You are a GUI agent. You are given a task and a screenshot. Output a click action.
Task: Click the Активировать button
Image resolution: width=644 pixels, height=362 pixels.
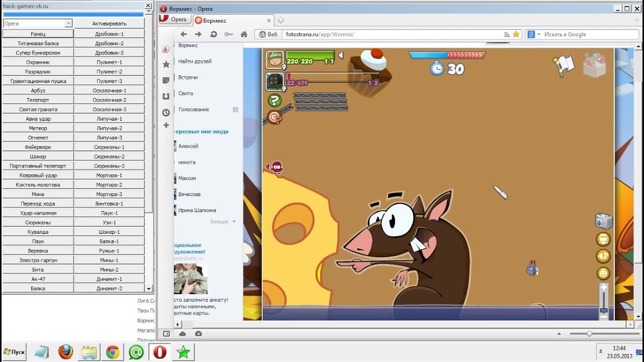coord(109,24)
